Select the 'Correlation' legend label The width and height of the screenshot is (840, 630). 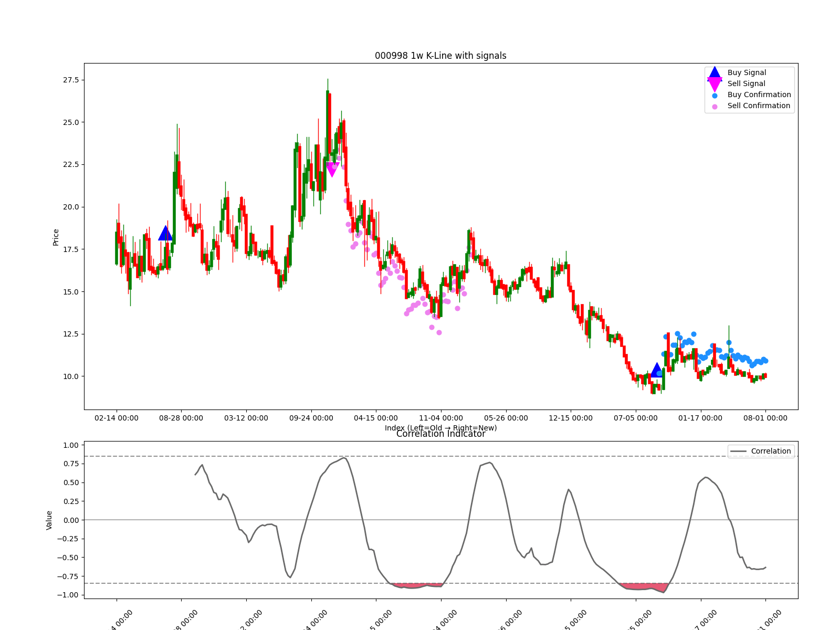pos(771,451)
